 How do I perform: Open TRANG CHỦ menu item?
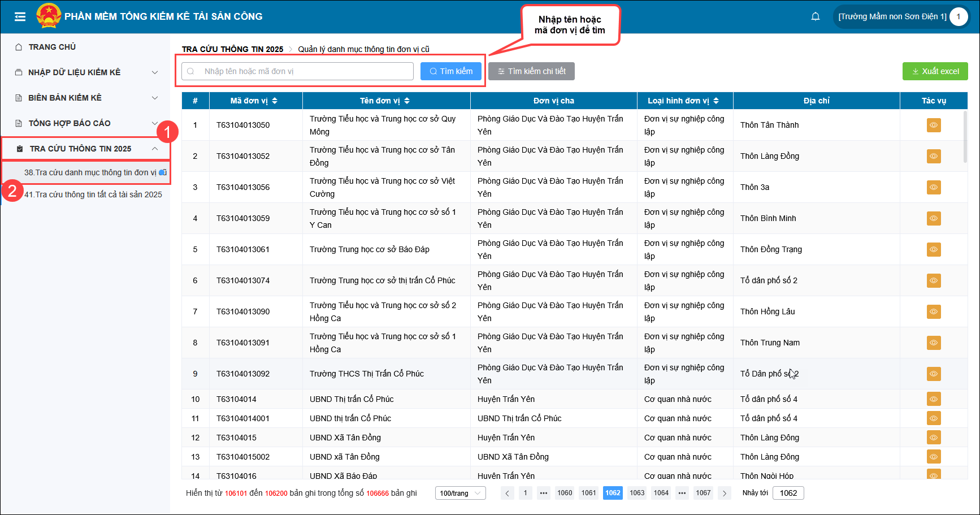pos(52,47)
